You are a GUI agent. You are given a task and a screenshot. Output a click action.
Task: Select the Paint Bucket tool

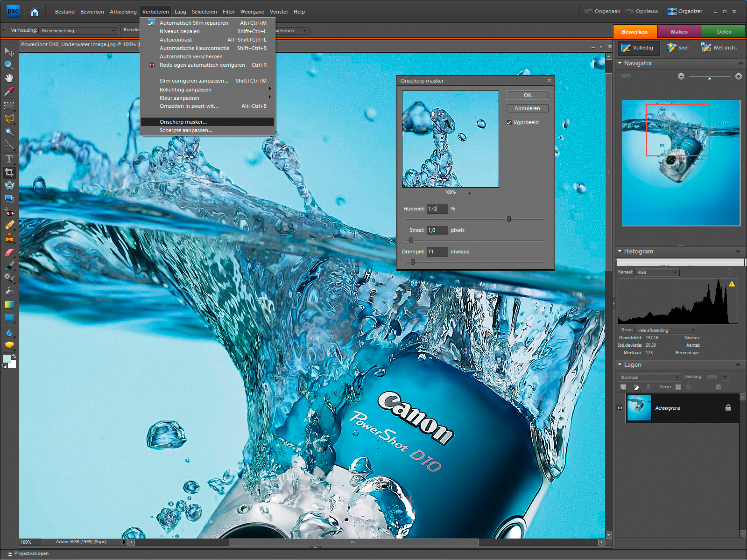(x=9, y=292)
